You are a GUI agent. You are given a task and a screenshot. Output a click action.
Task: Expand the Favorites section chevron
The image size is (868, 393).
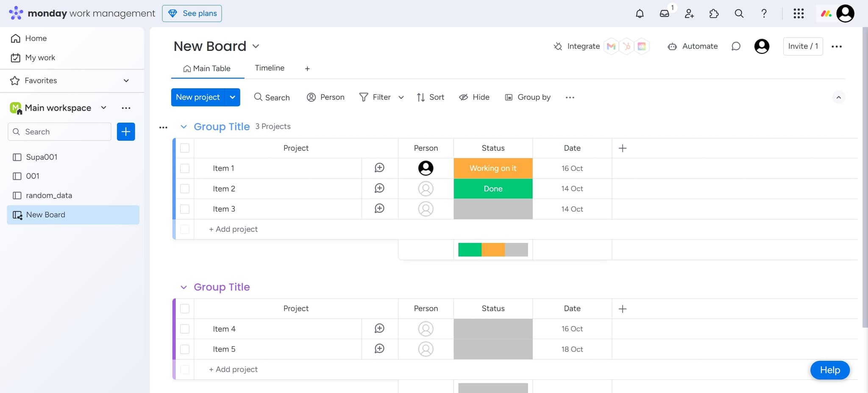pyautogui.click(x=126, y=81)
